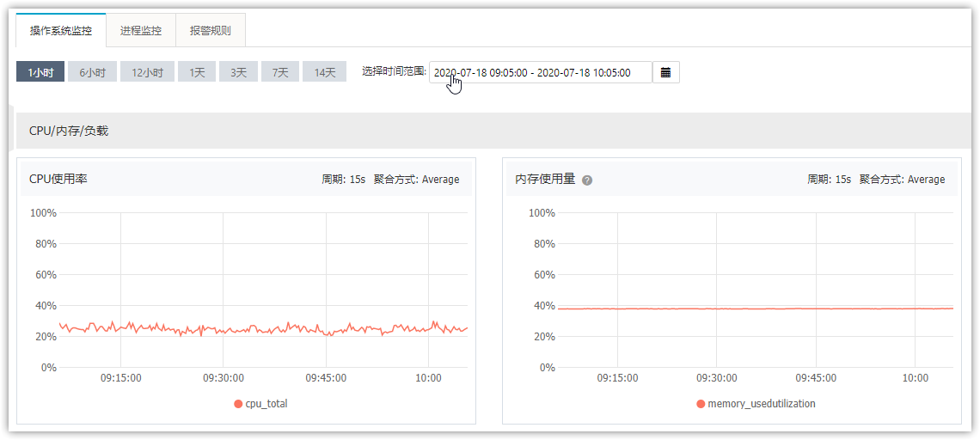Click the time range input field
Image resolution: width=980 pixels, height=440 pixels.
tap(540, 72)
